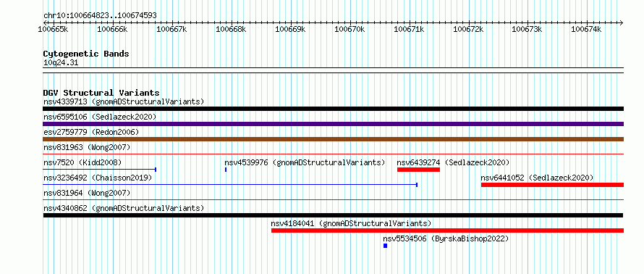The image size is (644, 274).
Task: Click the 100668k ruler tick label
Action: tap(232, 29)
